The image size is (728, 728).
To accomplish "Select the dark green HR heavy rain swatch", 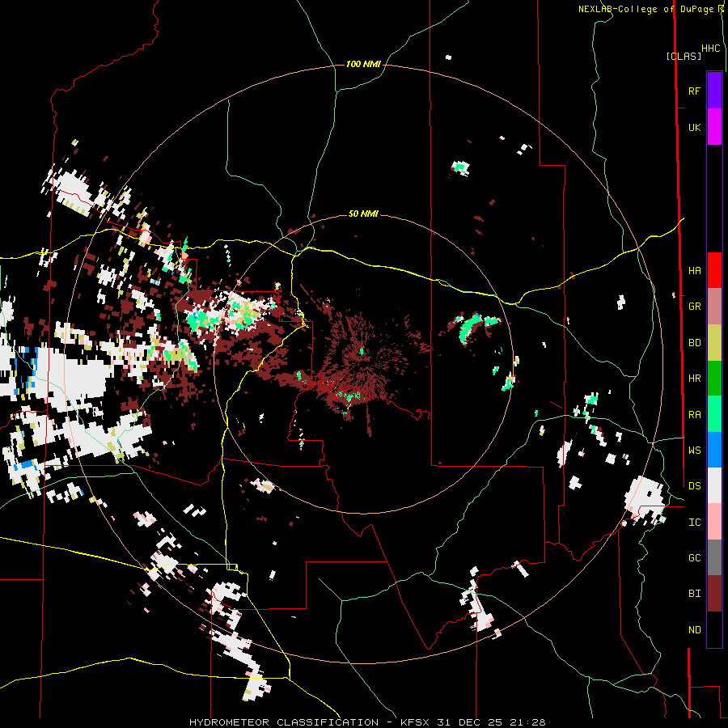I will 714,379.
